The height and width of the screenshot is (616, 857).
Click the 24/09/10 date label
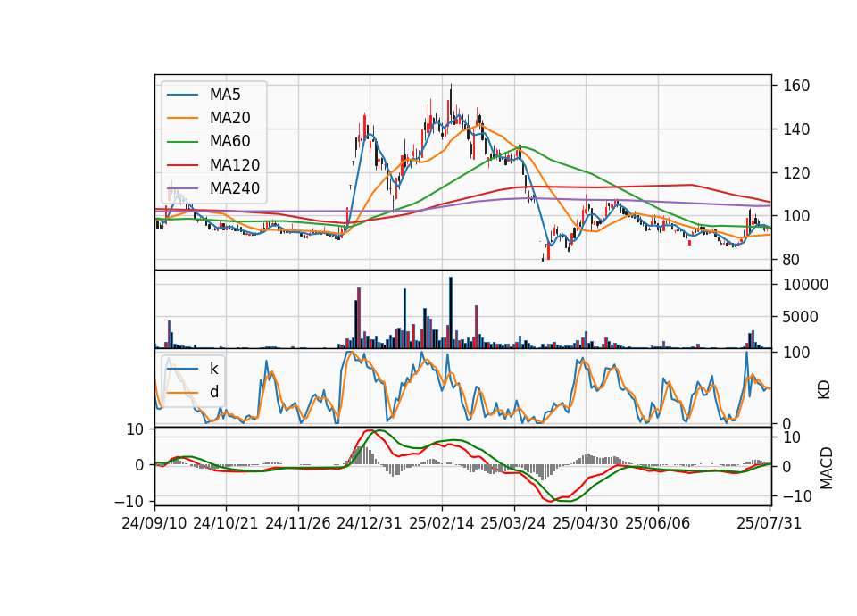[154, 523]
